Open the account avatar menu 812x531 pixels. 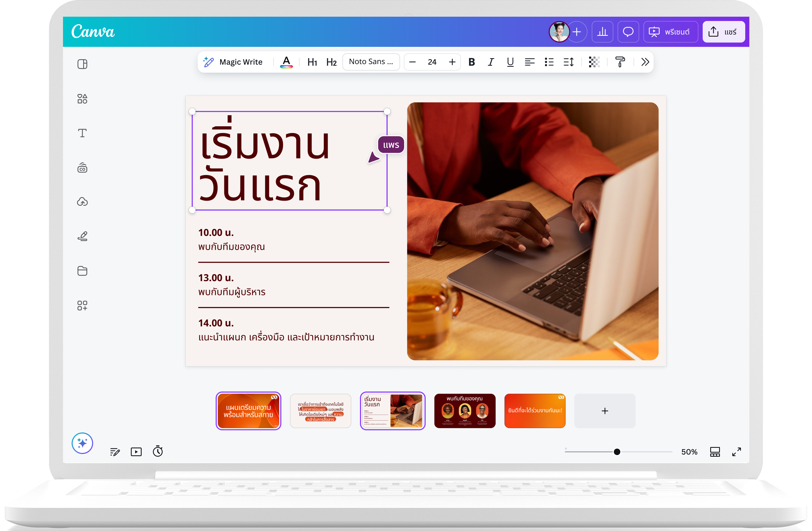tap(559, 32)
